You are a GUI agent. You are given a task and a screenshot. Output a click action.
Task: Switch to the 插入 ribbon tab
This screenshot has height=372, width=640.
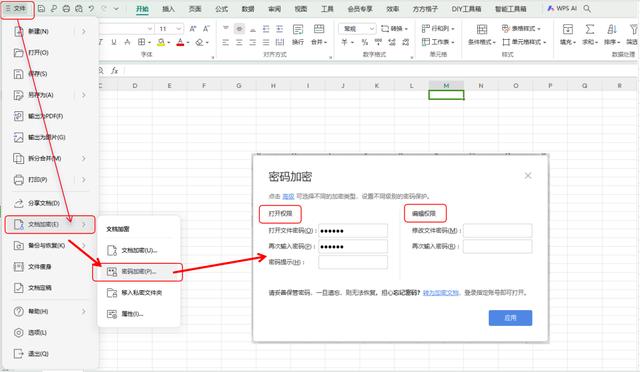pos(168,9)
